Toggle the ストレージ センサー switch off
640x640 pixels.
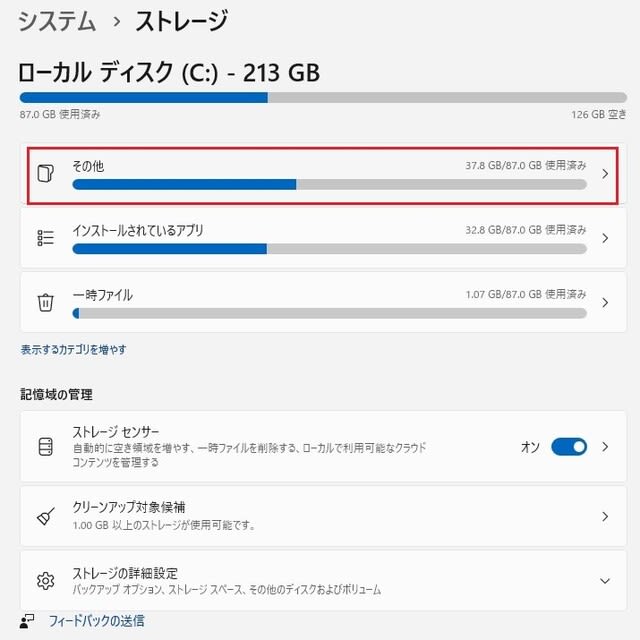click(x=569, y=447)
